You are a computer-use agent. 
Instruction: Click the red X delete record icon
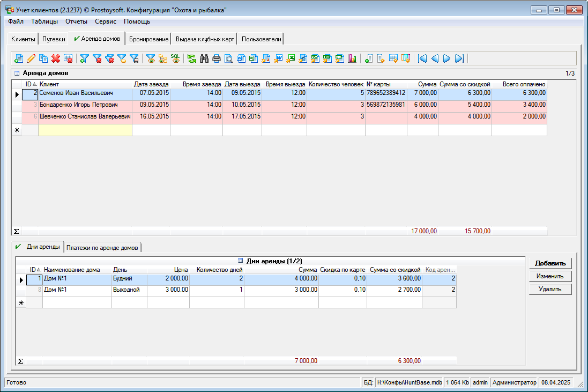(x=55, y=58)
